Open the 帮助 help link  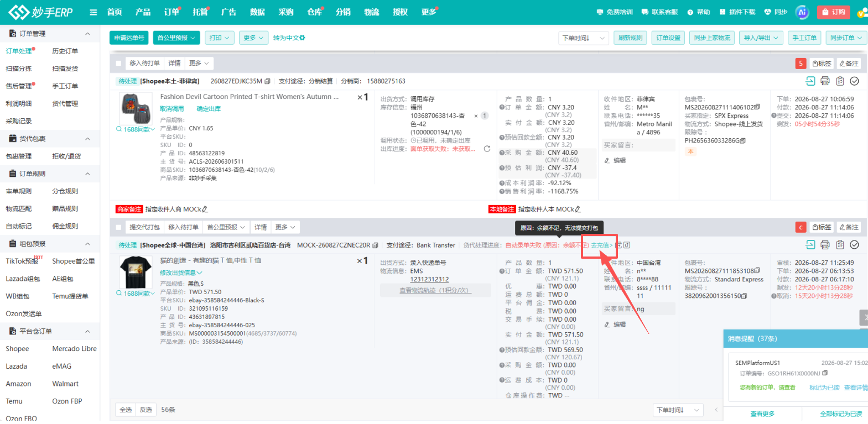coord(699,12)
